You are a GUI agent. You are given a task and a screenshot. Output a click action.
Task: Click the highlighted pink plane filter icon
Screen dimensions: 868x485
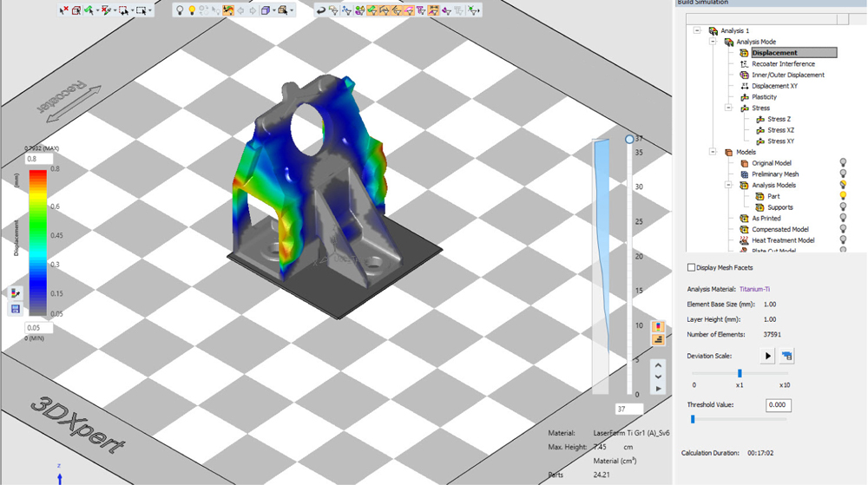[409, 10]
